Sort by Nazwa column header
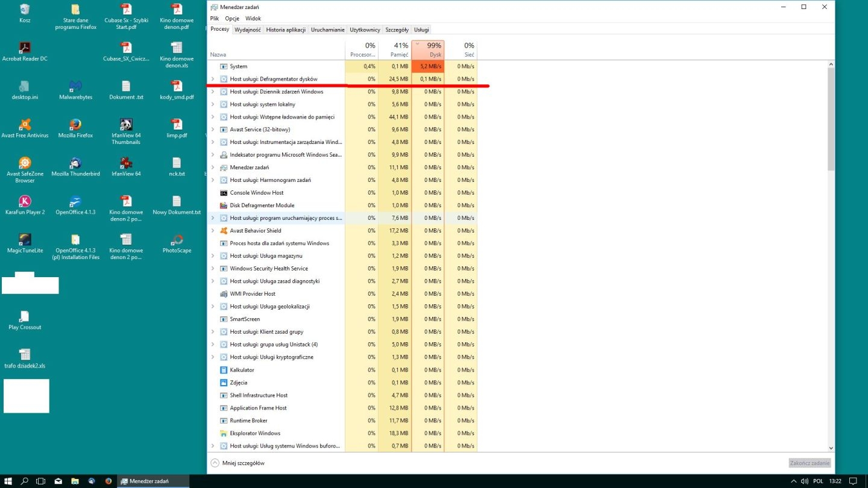The image size is (868, 488). click(276, 50)
